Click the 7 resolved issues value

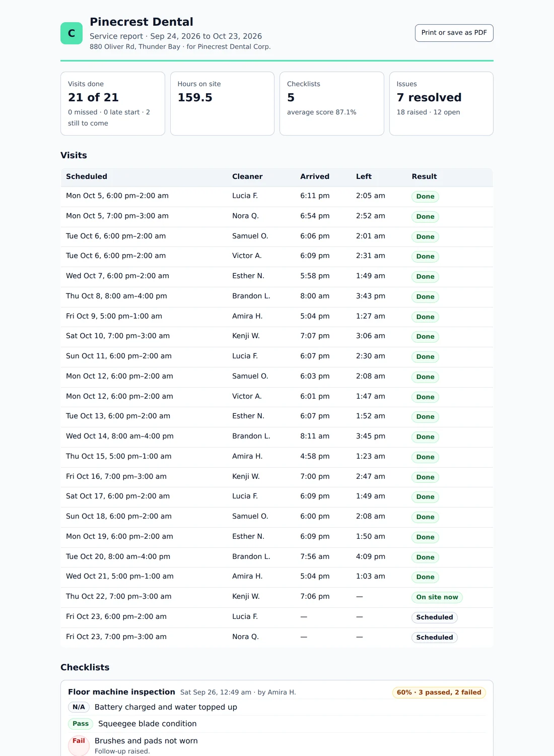[429, 97]
